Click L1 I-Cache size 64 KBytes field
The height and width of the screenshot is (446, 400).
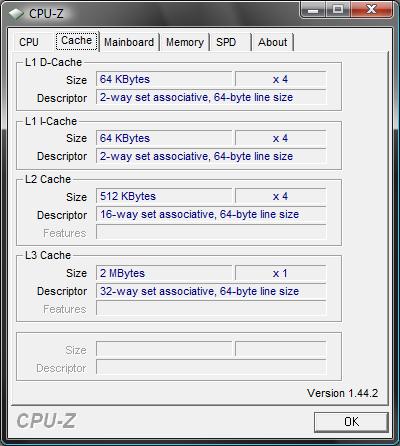tap(164, 138)
